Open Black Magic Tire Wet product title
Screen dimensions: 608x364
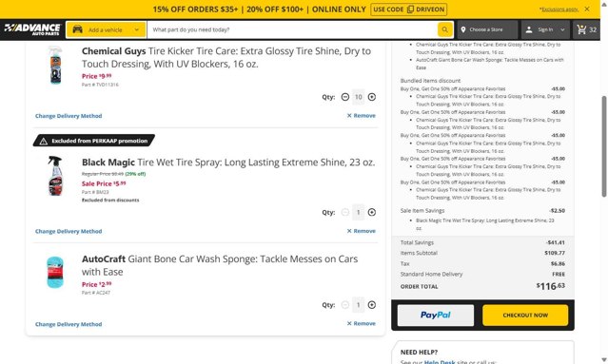pos(228,163)
